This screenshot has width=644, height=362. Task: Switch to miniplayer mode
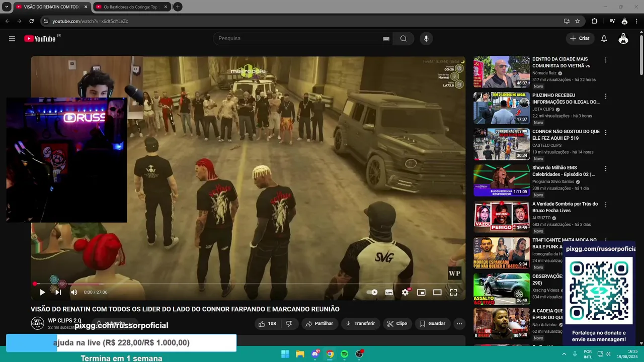pos(421,292)
